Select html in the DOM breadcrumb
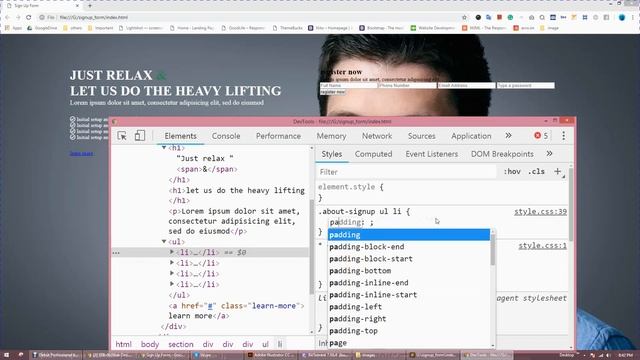 click(x=123, y=344)
